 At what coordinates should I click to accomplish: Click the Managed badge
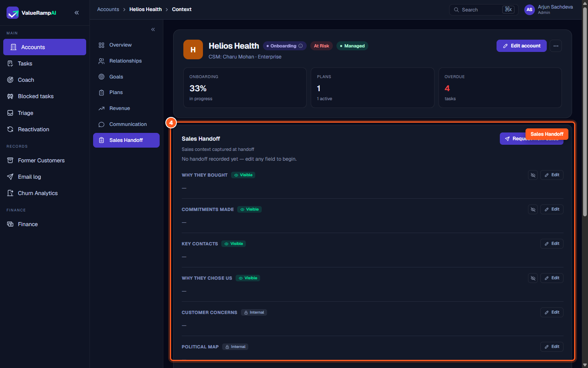click(352, 46)
